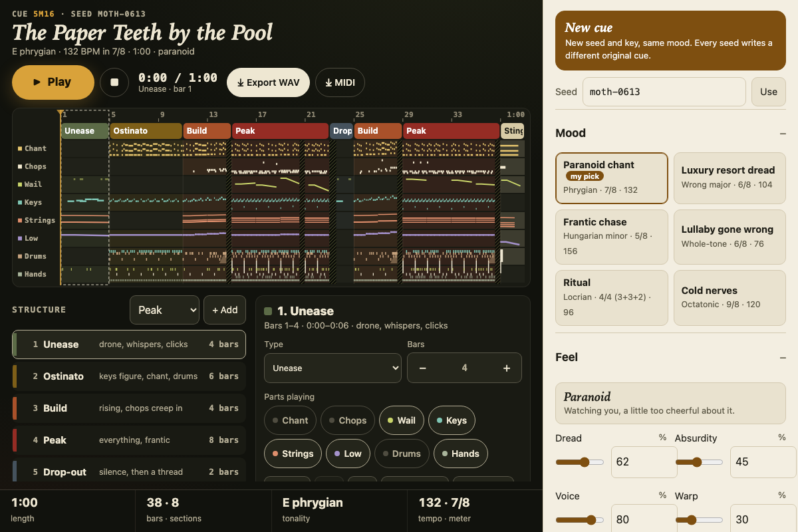Viewport: 798px width, 532px height.
Task: Choose the Frantic chase mood
Action: tap(612, 237)
